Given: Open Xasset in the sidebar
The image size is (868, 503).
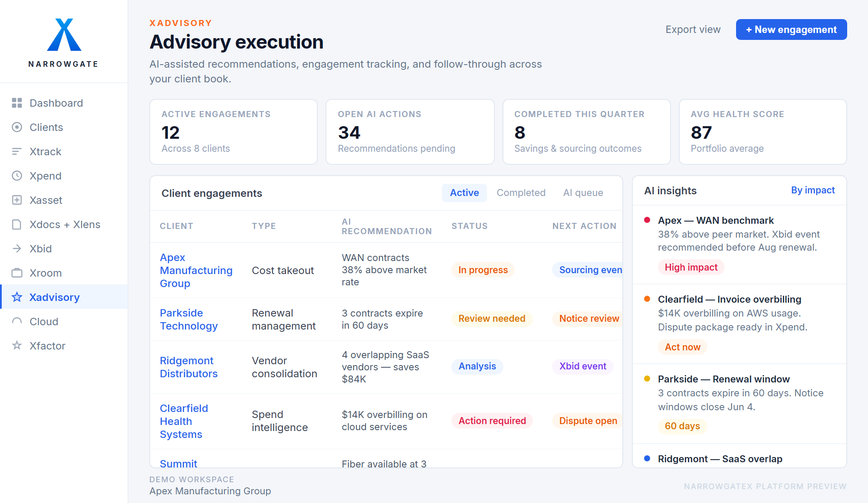Looking at the screenshot, I should point(64,200).
